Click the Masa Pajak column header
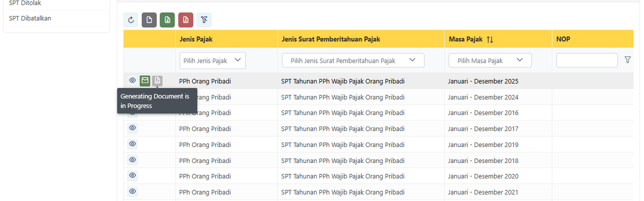This screenshot has height=201, width=644. (497, 40)
